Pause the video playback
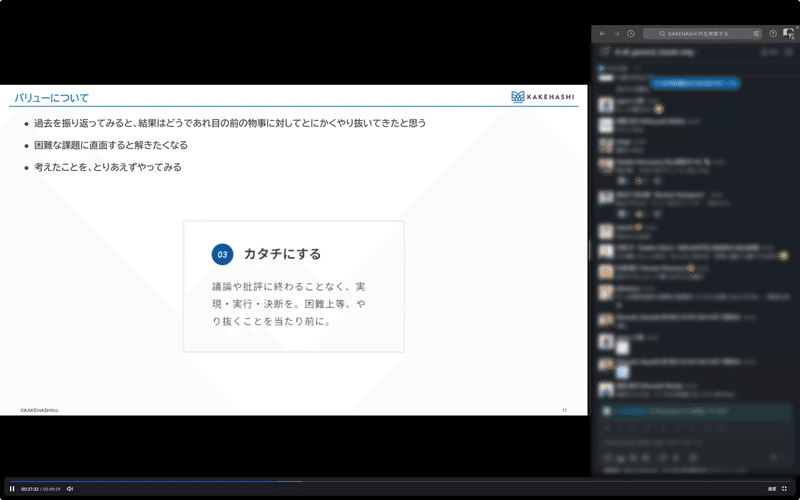 12,489
